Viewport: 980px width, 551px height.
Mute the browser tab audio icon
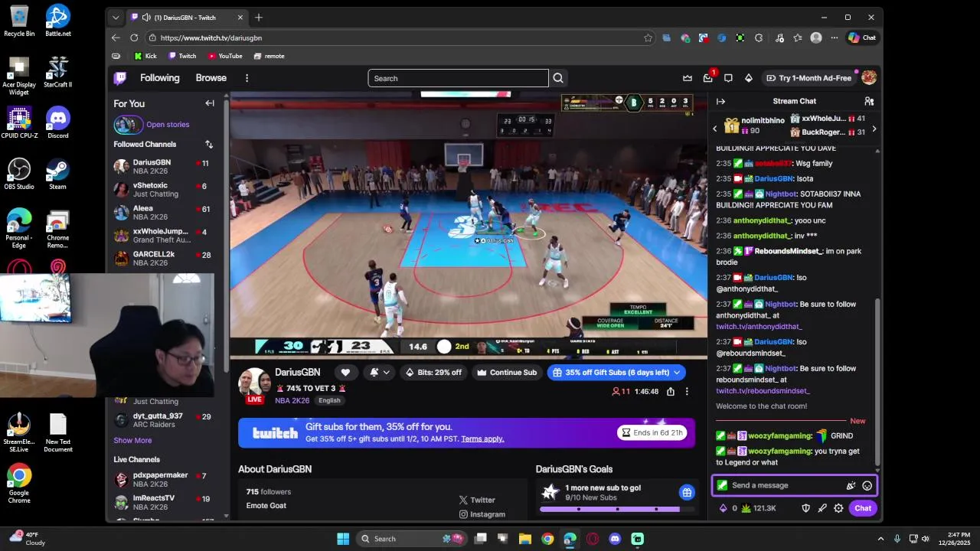click(x=146, y=18)
